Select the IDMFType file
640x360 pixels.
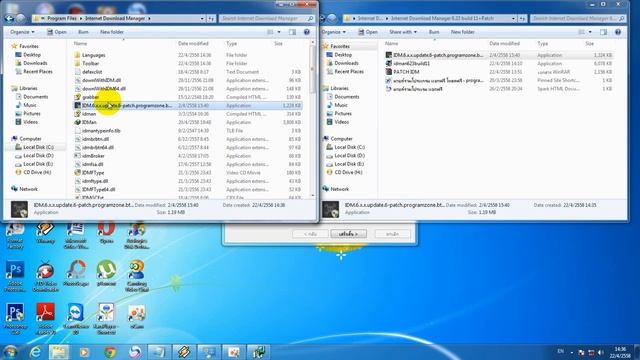point(93,173)
